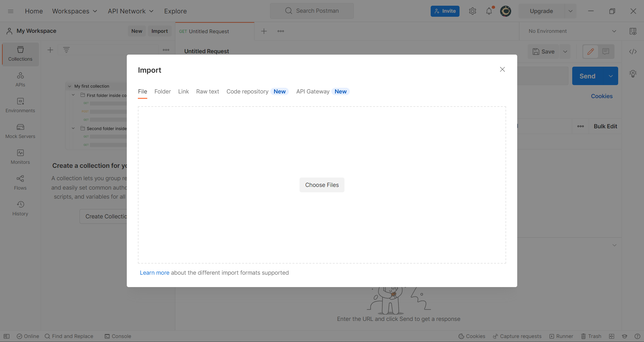Image resolution: width=644 pixels, height=342 pixels.
Task: Save the Untitled Request
Action: [544, 52]
